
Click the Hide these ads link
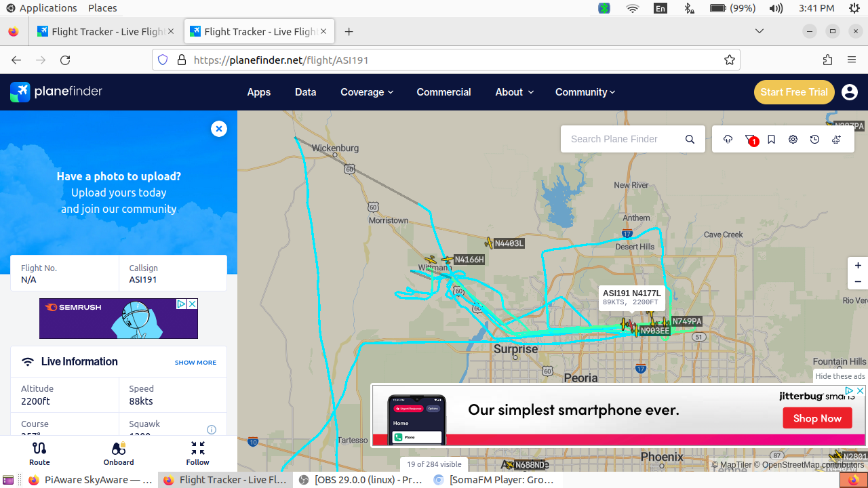(840, 376)
